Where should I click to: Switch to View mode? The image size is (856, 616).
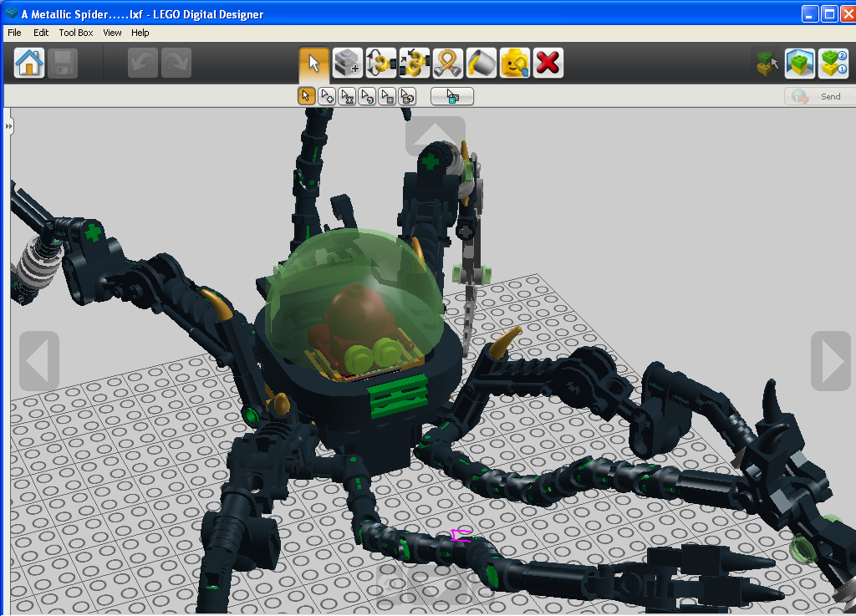(800, 62)
